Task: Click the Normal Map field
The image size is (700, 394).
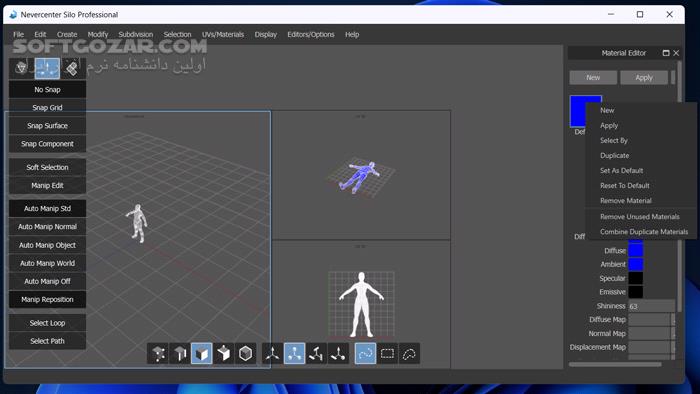Action: tap(649, 333)
